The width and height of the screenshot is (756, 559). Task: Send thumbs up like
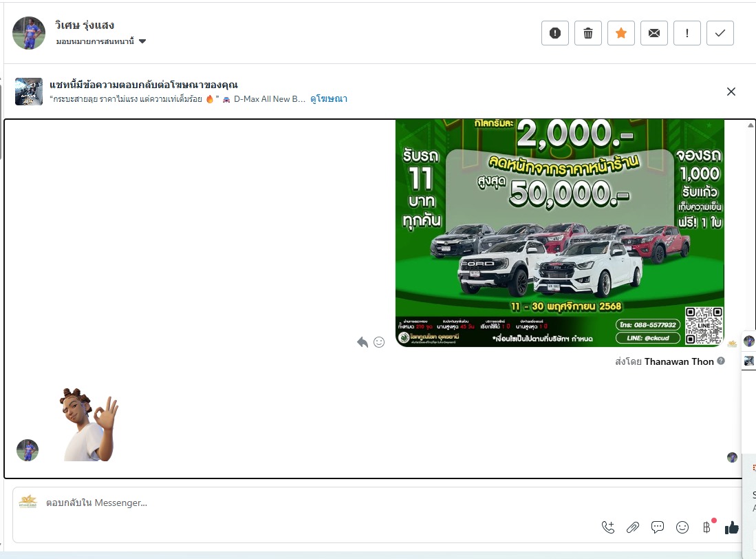click(x=731, y=527)
